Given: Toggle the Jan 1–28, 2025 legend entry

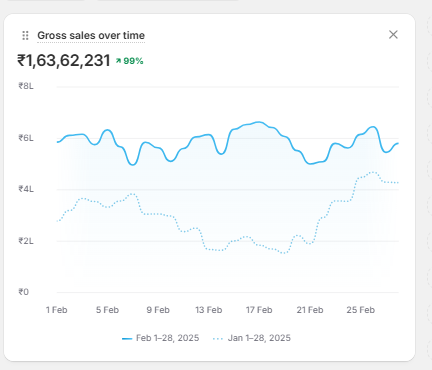Looking at the screenshot, I should coord(252,338).
